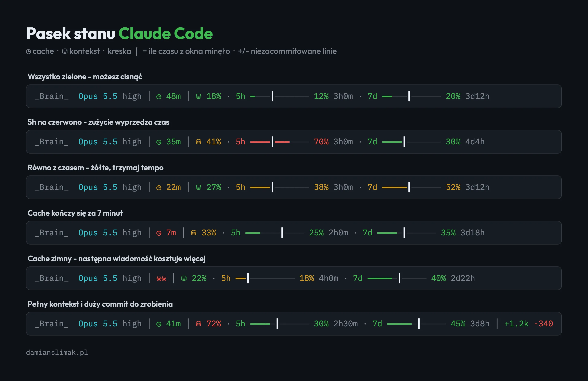Click the yellow context icon beside 41%
Image resolution: width=588 pixels, height=381 pixels.
pos(198,142)
